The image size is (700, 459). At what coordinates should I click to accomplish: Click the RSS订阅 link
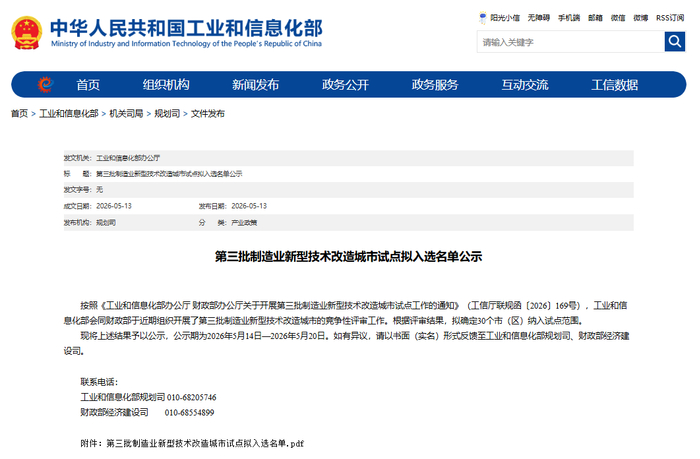click(x=670, y=18)
